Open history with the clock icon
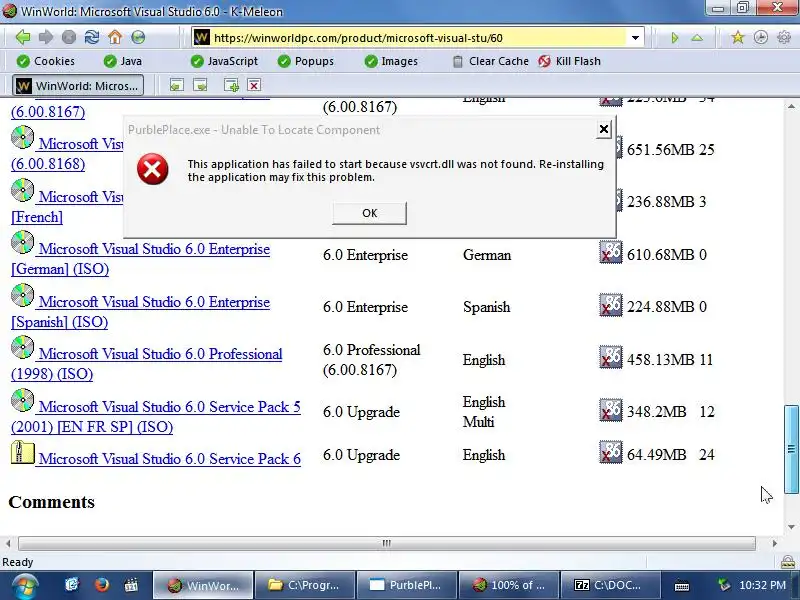 click(x=761, y=37)
